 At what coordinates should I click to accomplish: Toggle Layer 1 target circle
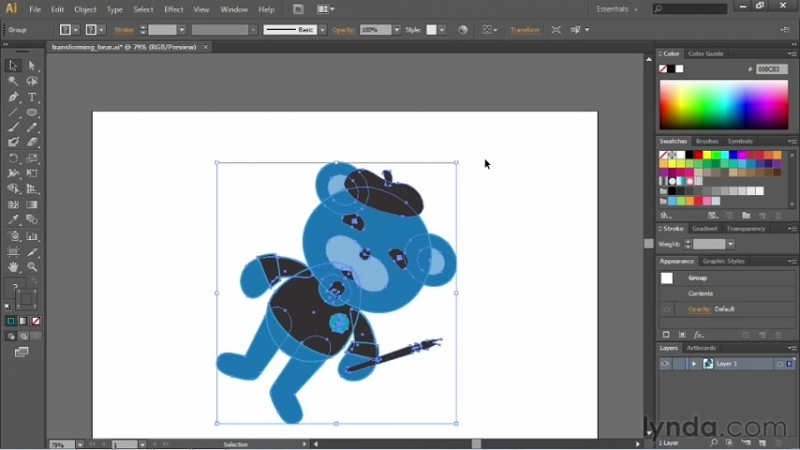click(780, 364)
